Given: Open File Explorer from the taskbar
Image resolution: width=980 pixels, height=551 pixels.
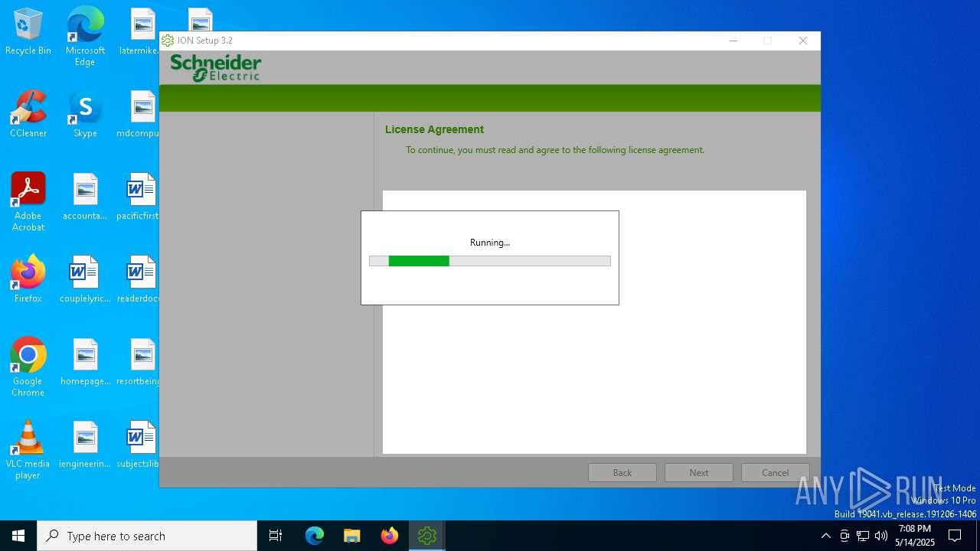Looking at the screenshot, I should pyautogui.click(x=352, y=536).
